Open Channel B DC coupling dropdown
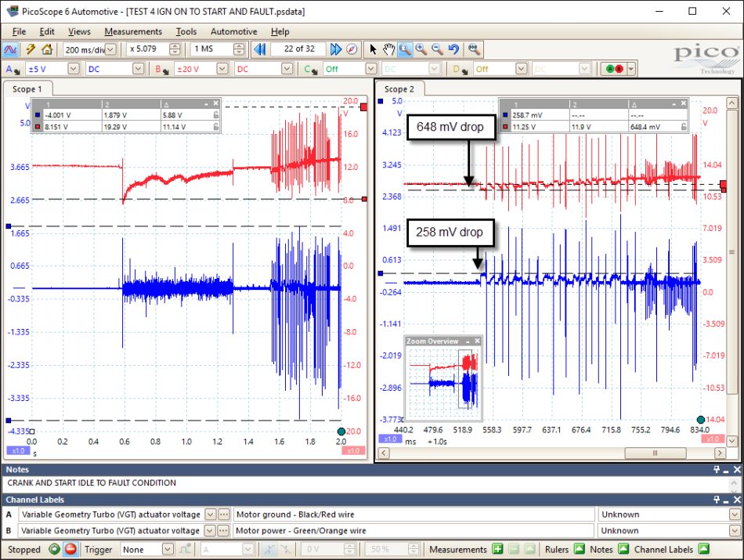Image resolution: width=744 pixels, height=560 pixels. pyautogui.click(x=287, y=69)
